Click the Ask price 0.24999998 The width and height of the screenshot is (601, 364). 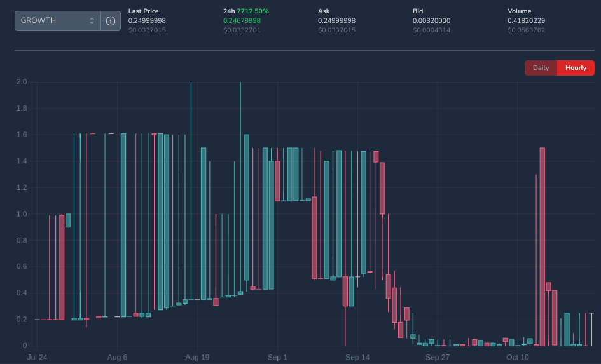click(336, 20)
